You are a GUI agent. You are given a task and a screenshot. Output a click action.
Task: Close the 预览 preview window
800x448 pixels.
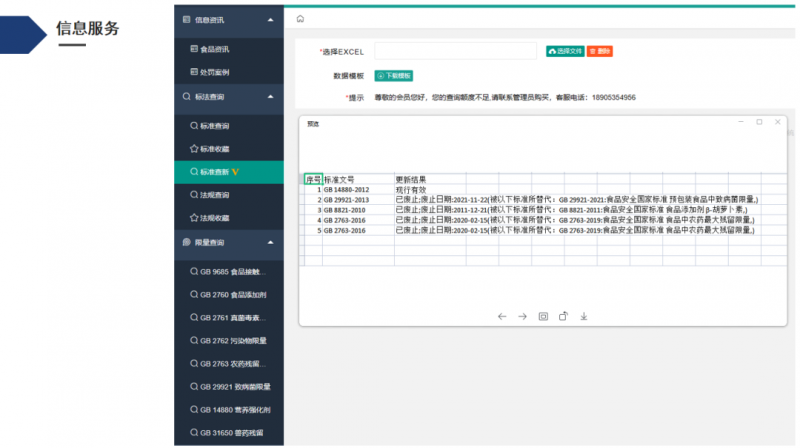[x=778, y=122]
